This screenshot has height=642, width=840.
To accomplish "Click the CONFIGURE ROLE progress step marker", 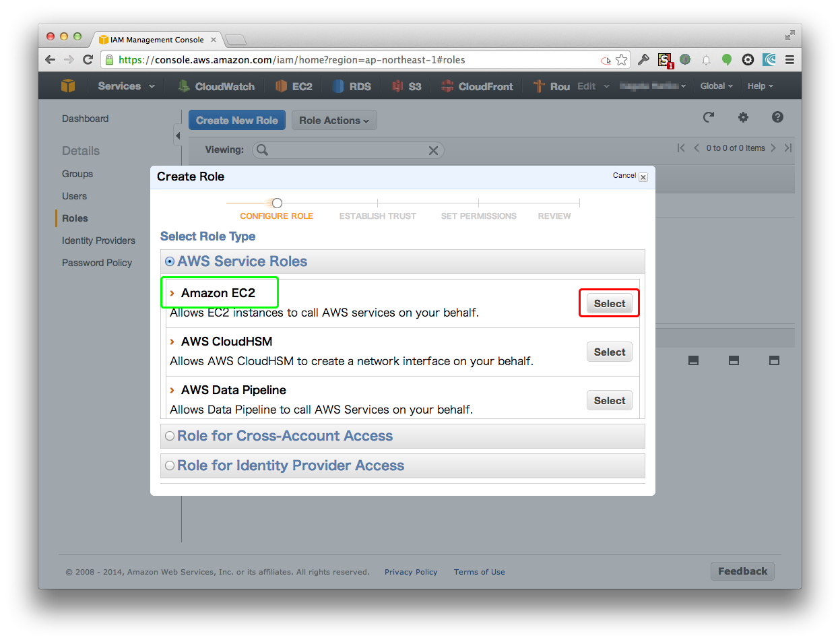I will click(x=276, y=203).
